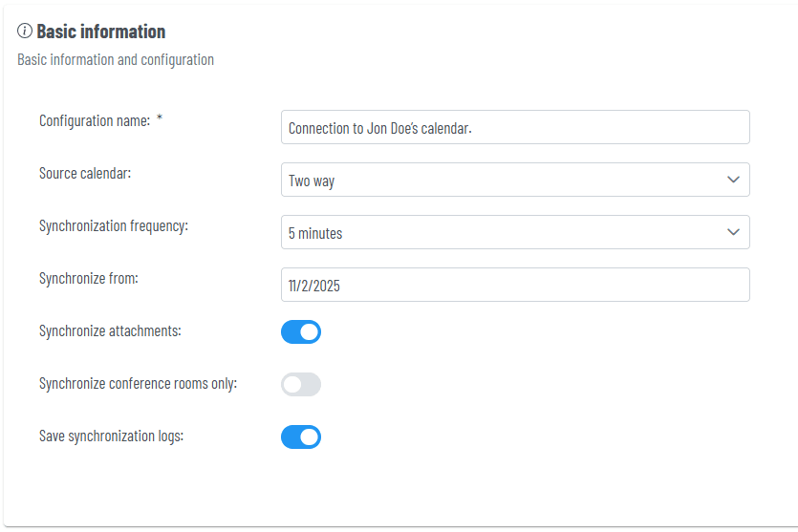The height and width of the screenshot is (532, 798).
Task: Focus the Synchronize from date field
Action: click(x=514, y=285)
